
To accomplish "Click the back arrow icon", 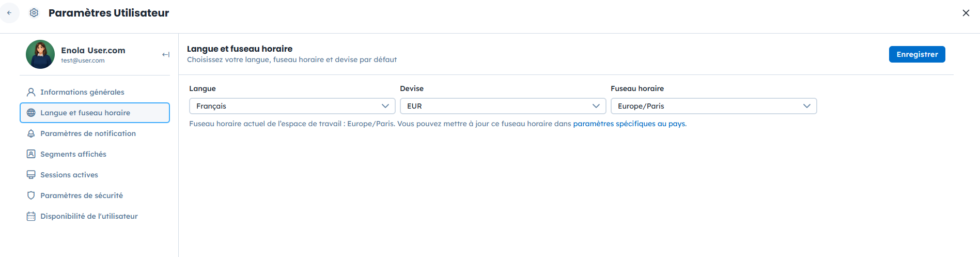I will (x=9, y=13).
